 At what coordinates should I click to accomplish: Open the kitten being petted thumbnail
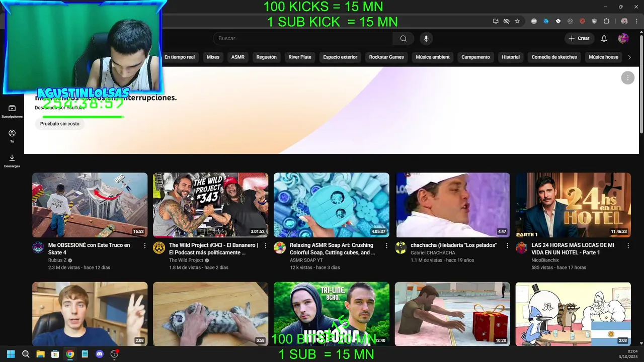(x=211, y=314)
